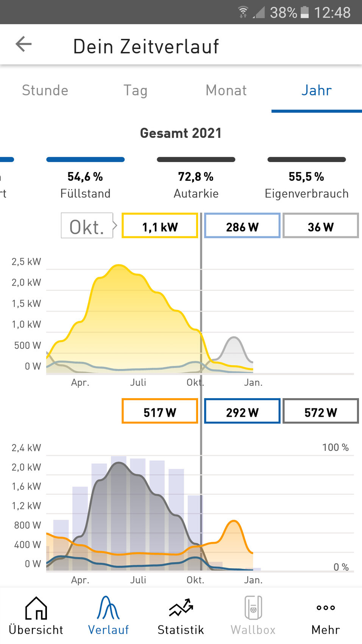Viewport: 362px width, 644px height.
Task: Tap the Juli label on upper chart
Action: (138, 383)
